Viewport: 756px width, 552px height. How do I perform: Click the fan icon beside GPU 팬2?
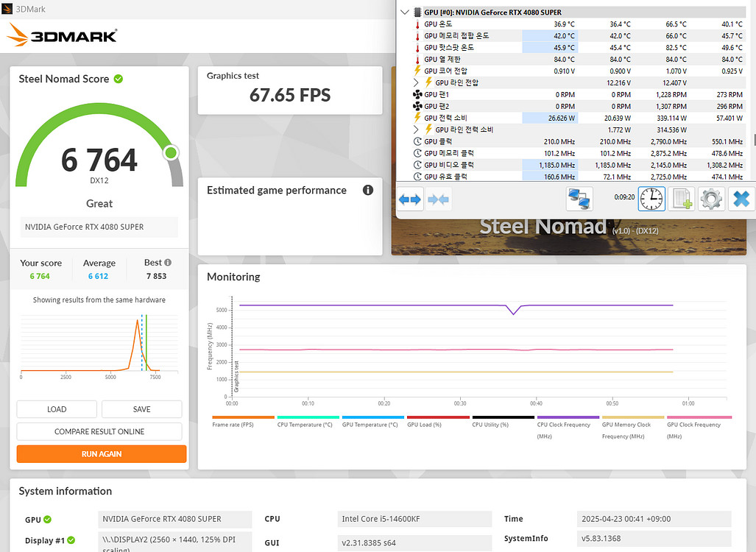(x=417, y=106)
